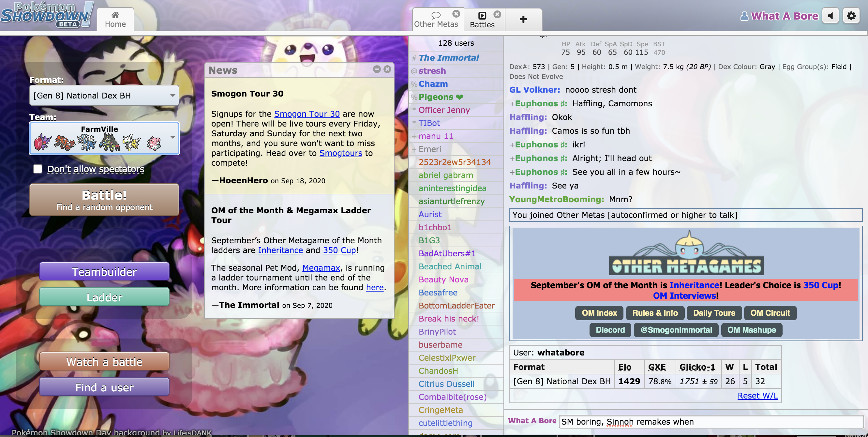Tick Don't allow spectators checkbox

[38, 169]
